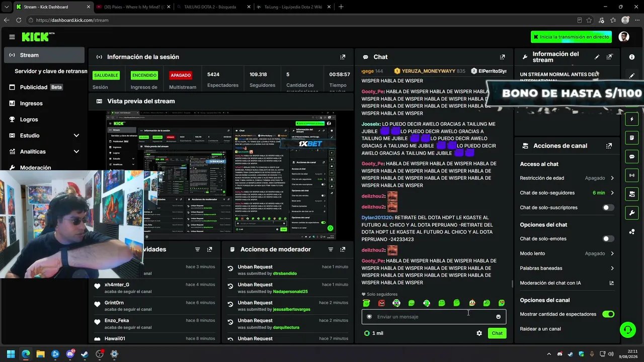This screenshot has height=362, width=644.
Task: Pop out the Información de la sesión panel
Action: [343, 57]
